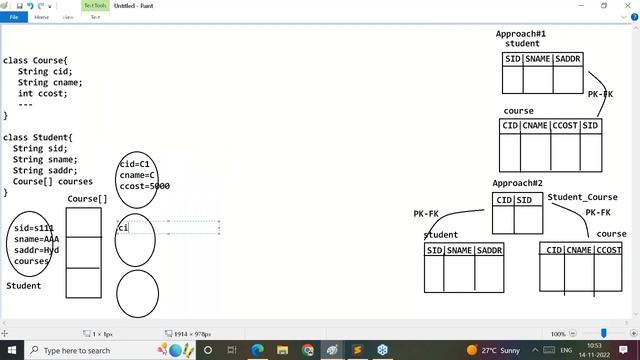Click the "Approach#2" label on canvas
Screen dimensions: 640x360
point(518,183)
